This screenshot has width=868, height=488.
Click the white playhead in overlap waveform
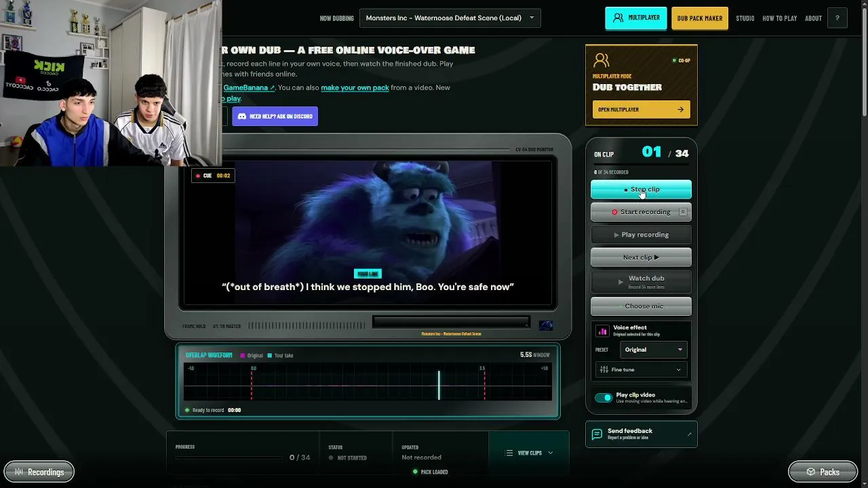[x=439, y=384]
